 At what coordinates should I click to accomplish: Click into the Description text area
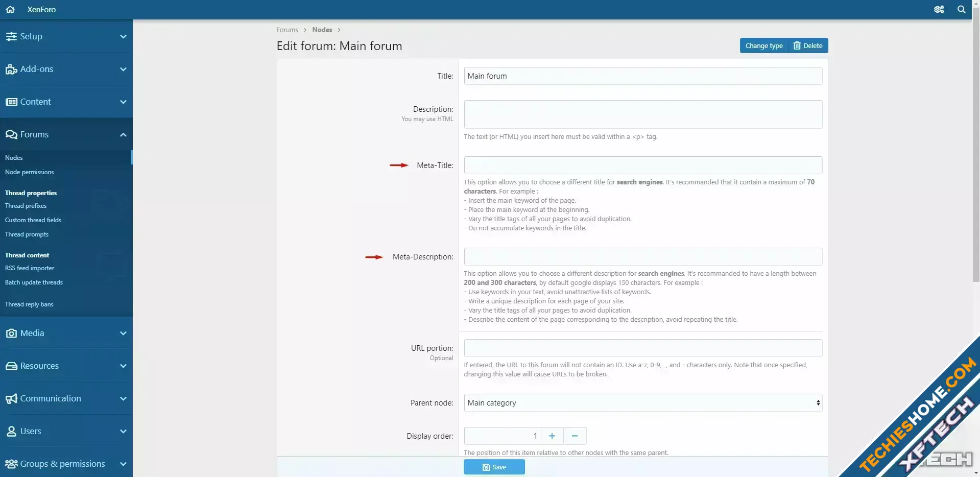(x=643, y=114)
